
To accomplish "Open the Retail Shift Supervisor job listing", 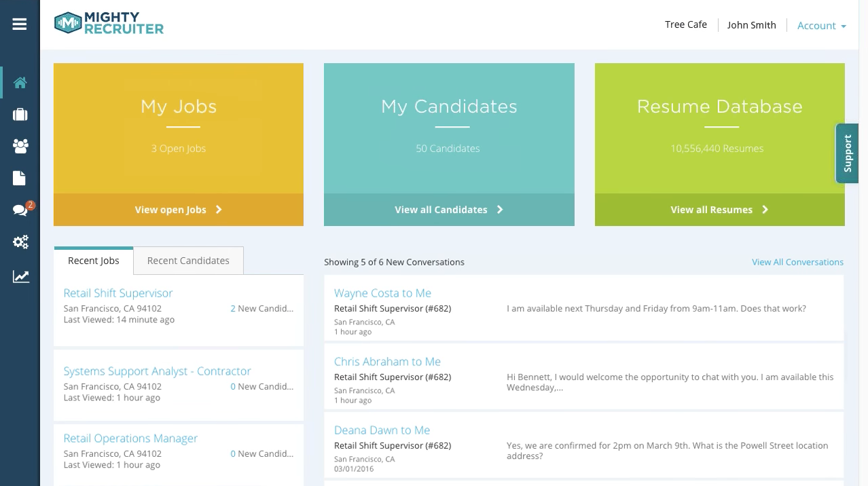I will coord(117,293).
